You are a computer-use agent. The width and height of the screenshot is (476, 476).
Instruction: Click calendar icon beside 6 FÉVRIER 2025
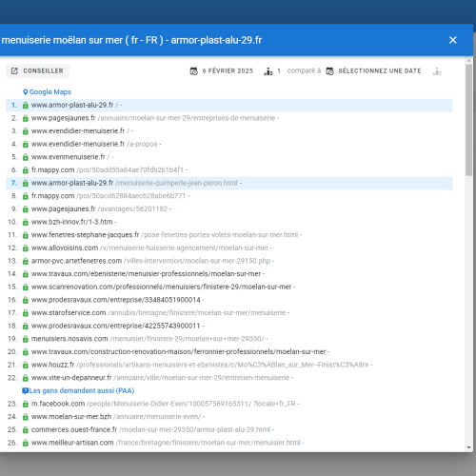193,71
